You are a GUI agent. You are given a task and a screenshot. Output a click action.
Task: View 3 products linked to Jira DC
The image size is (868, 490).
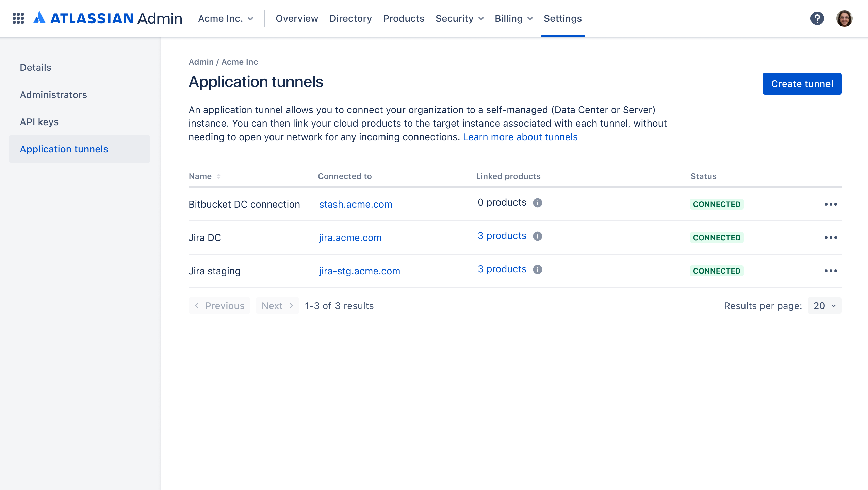click(x=502, y=235)
